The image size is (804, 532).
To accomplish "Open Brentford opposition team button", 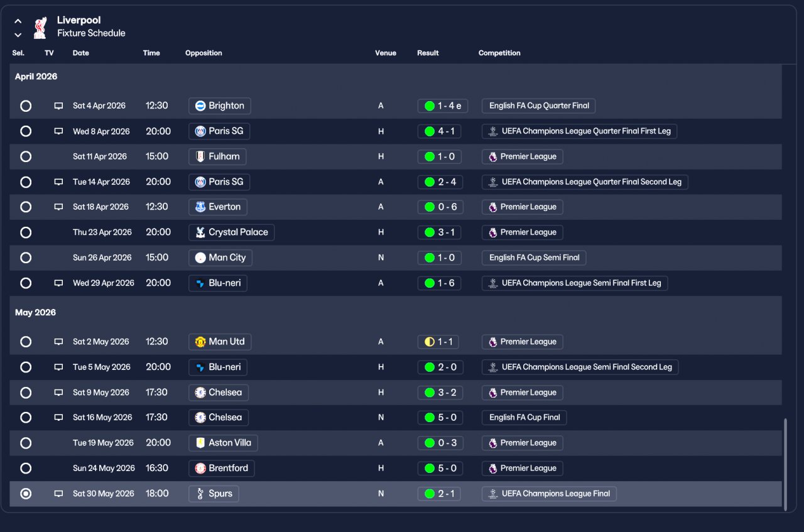I will [222, 468].
